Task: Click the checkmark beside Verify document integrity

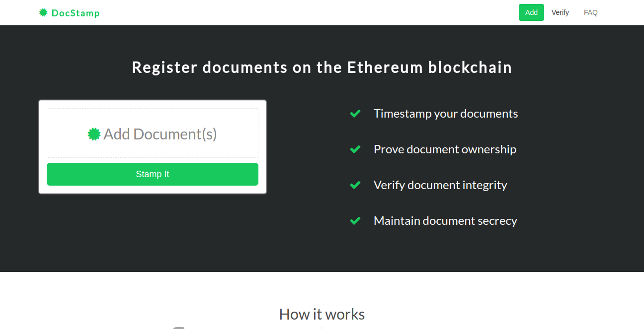Action: coord(355,185)
